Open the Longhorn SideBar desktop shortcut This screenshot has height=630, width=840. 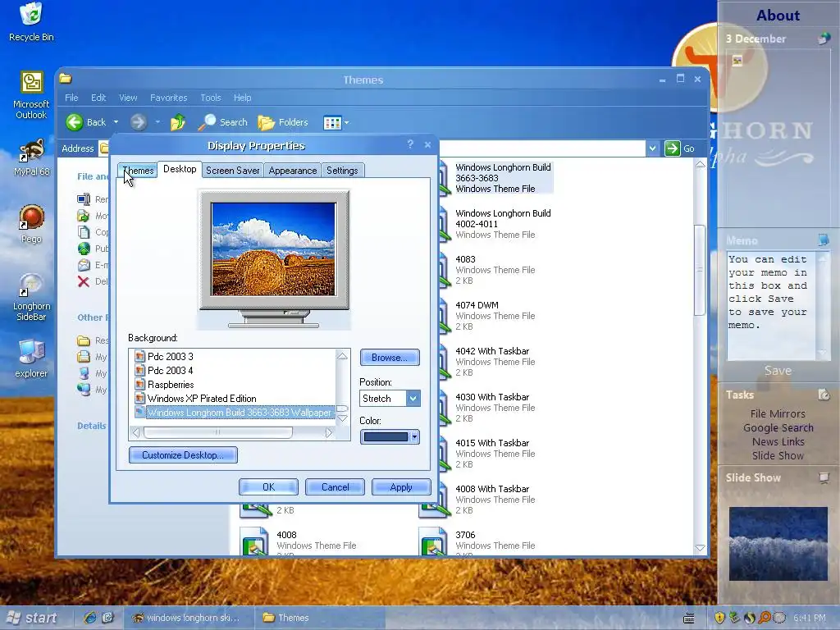pos(31,297)
